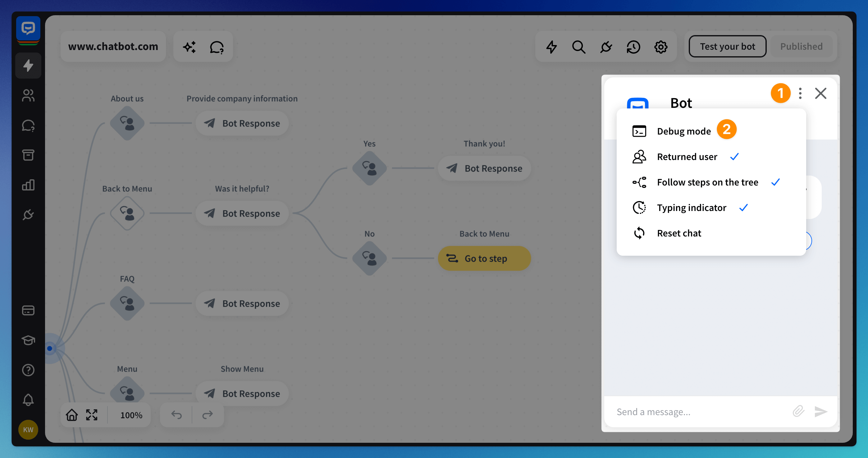This screenshot has height=458, width=868.
Task: Open the three-dot chat options menu
Action: [x=800, y=93]
